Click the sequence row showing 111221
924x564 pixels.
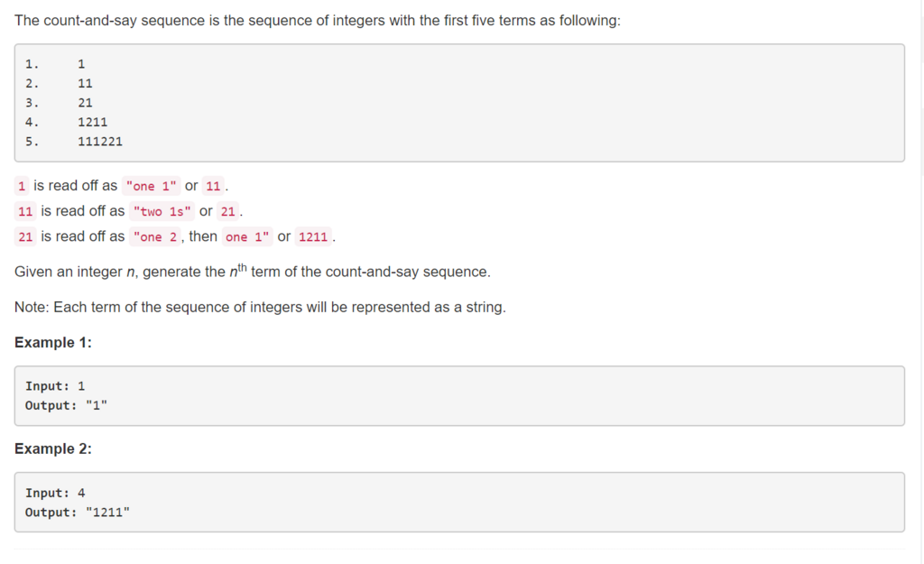click(x=74, y=142)
